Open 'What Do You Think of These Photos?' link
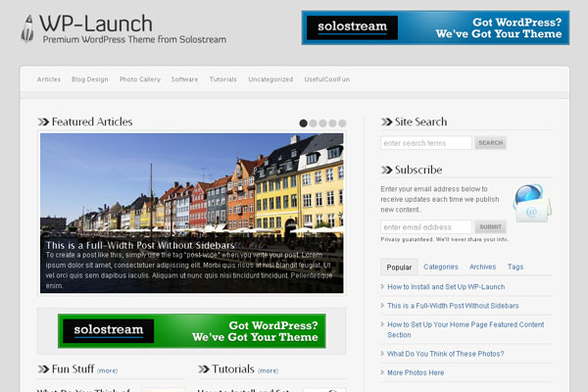The image size is (588, 392). pyautogui.click(x=446, y=354)
